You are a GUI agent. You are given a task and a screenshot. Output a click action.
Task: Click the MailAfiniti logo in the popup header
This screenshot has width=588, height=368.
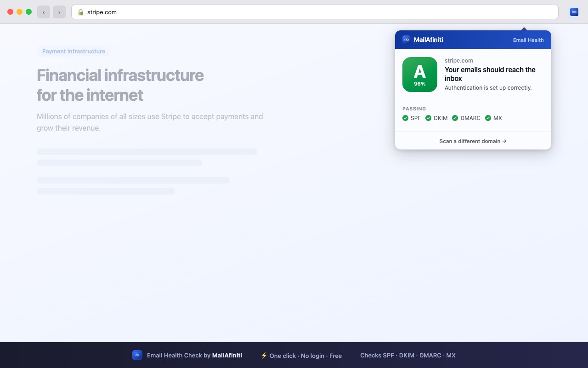point(406,40)
